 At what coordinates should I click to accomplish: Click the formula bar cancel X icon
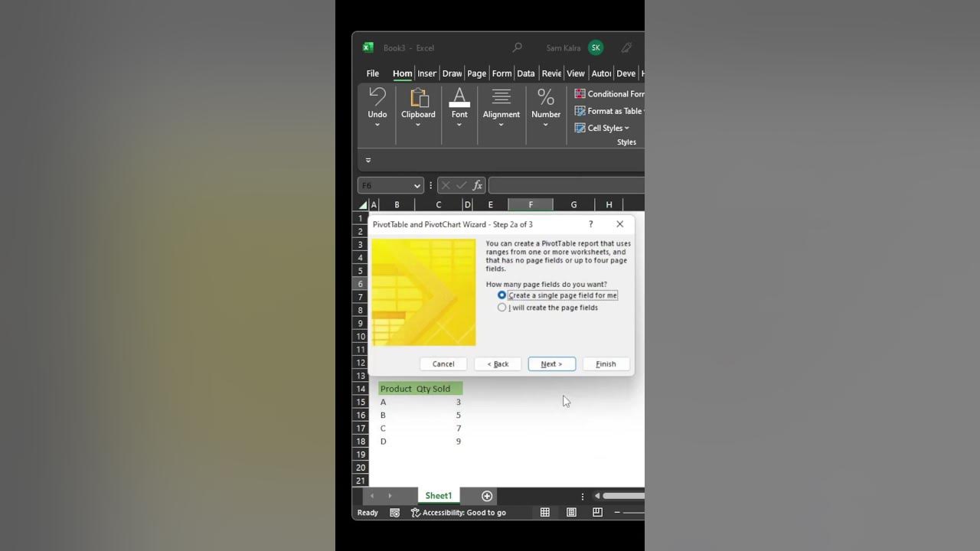coord(446,185)
